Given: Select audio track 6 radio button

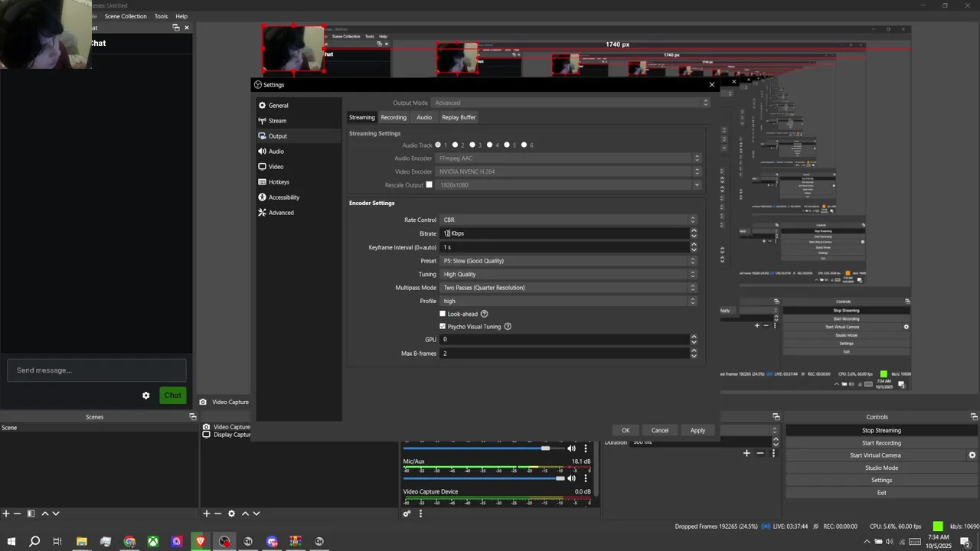Looking at the screenshot, I should [x=524, y=145].
